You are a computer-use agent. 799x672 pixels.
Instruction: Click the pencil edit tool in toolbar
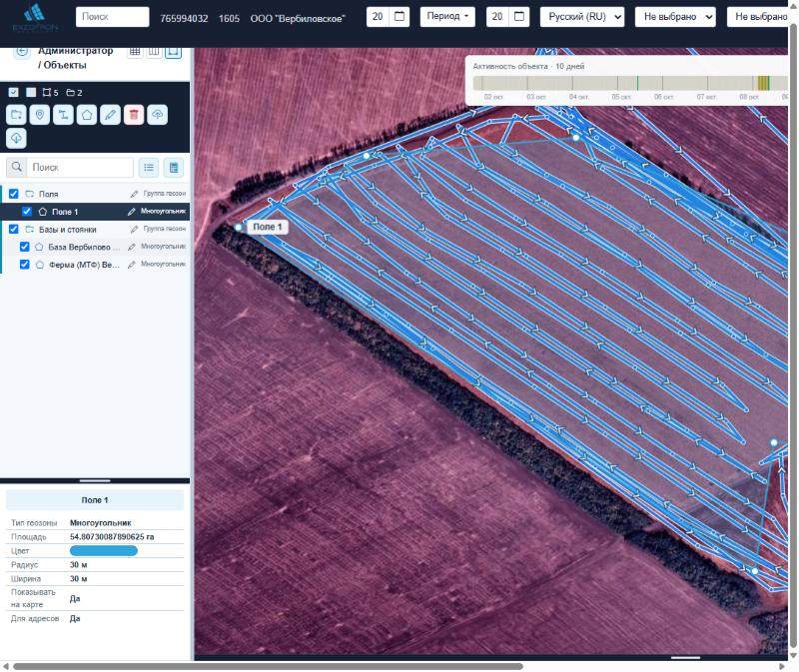coord(110,115)
